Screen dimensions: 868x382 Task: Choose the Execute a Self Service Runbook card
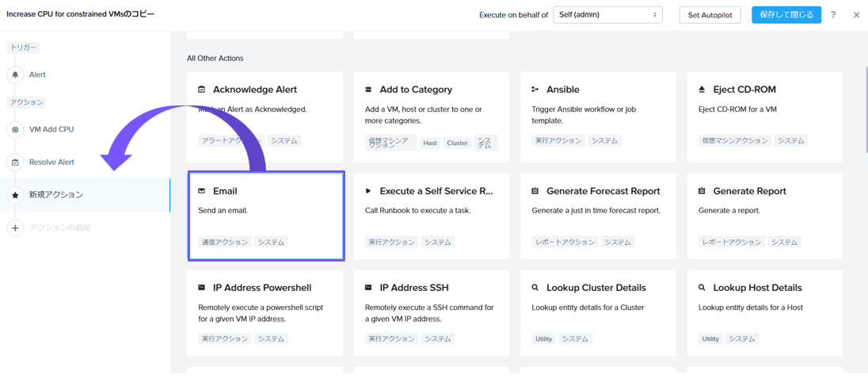(432, 216)
